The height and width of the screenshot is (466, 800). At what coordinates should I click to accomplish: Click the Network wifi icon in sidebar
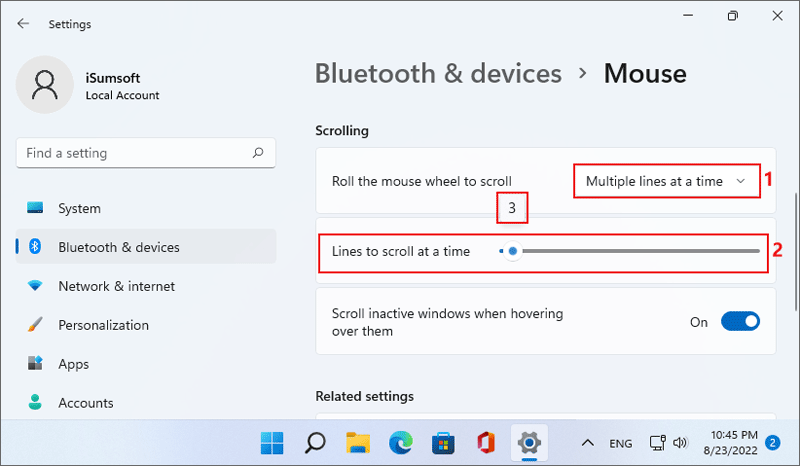click(35, 285)
